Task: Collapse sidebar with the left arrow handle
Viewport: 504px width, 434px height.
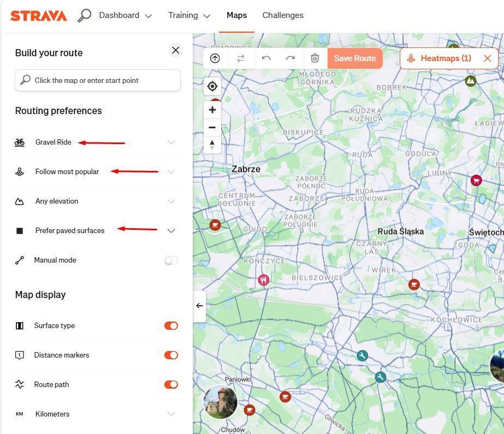Action: (x=199, y=306)
